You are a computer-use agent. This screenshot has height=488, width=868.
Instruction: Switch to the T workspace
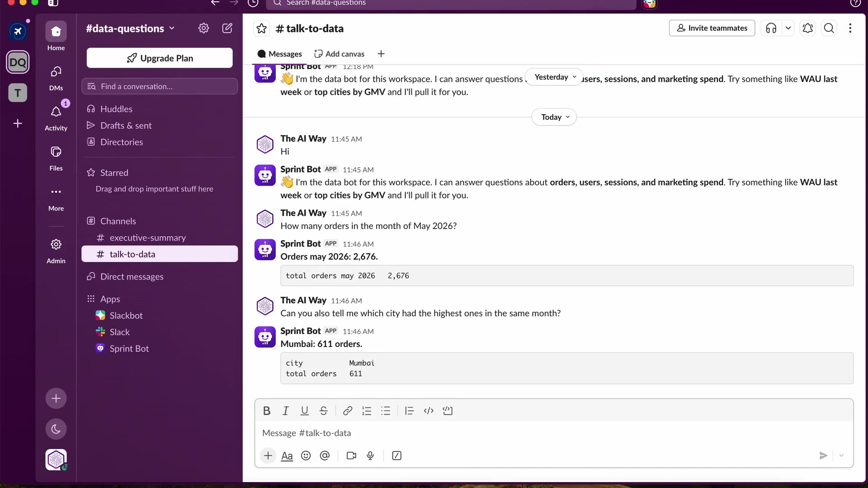[18, 93]
